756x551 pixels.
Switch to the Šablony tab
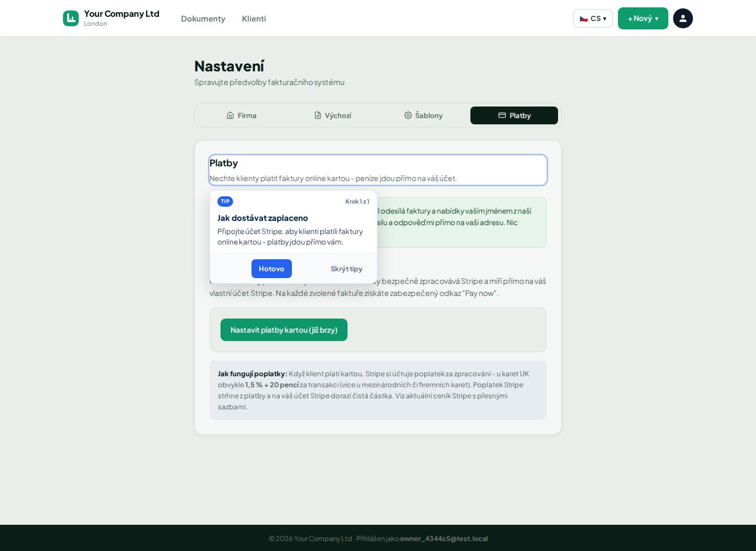point(424,115)
